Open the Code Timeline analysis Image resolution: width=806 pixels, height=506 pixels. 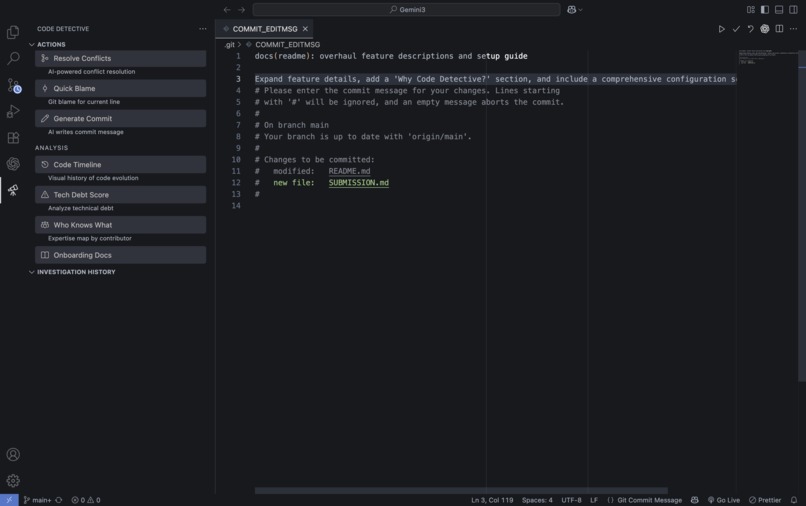click(x=120, y=165)
